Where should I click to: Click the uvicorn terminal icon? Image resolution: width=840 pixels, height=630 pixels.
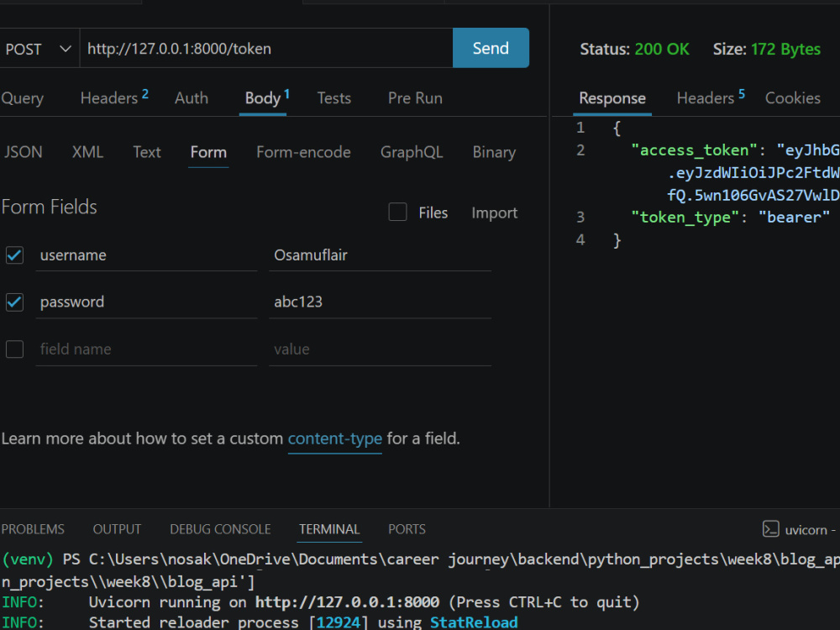pyautogui.click(x=770, y=529)
